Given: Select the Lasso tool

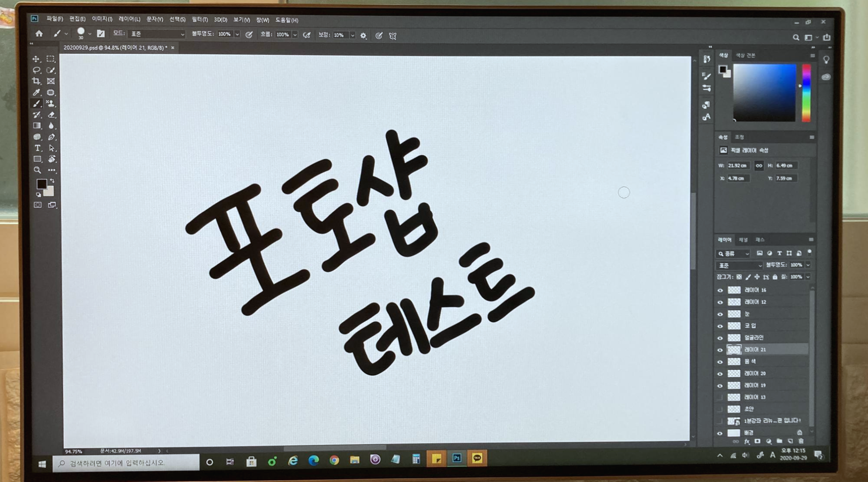Looking at the screenshot, I should (x=36, y=70).
